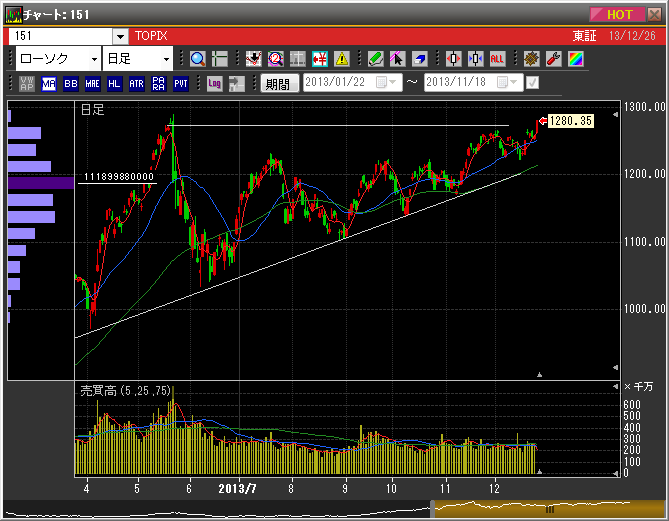This screenshot has width=669, height=521.
Task: Click the brown grid pattern settings icon
Action: coord(532,59)
